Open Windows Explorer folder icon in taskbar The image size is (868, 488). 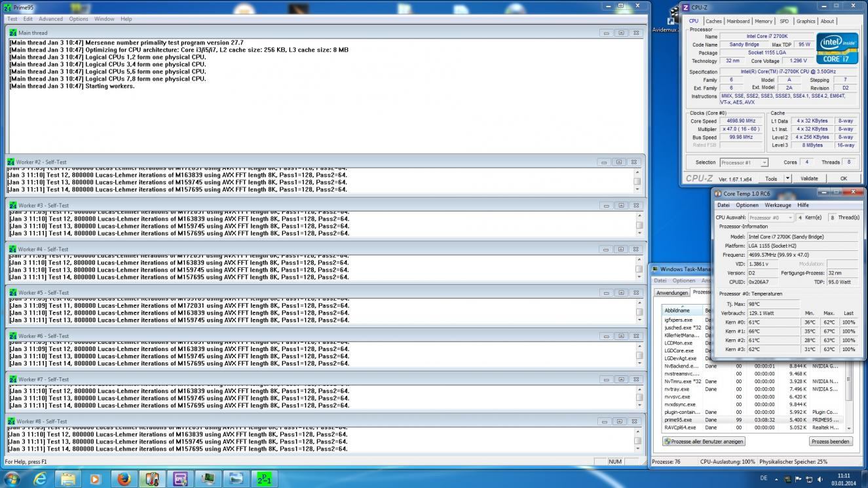tap(67, 479)
